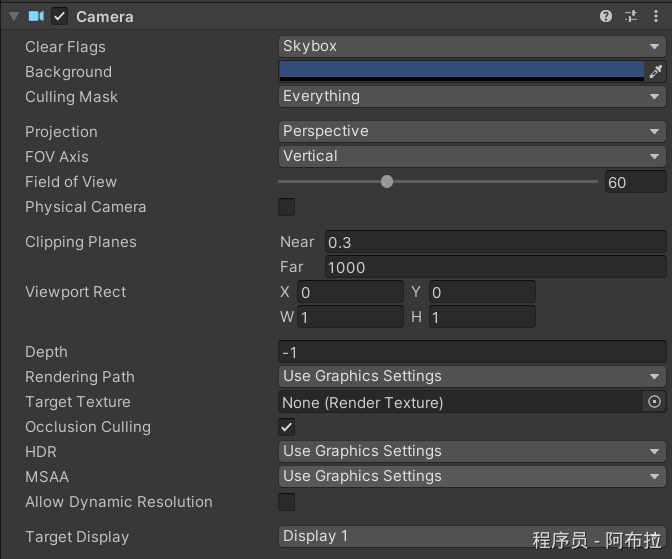
Task: Click the Depth value input field
Action: pos(472,352)
